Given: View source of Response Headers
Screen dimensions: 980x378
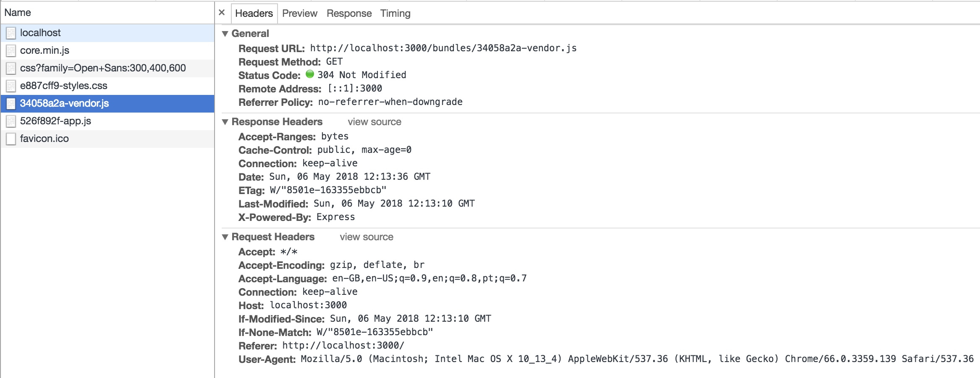Looking at the screenshot, I should (x=375, y=122).
